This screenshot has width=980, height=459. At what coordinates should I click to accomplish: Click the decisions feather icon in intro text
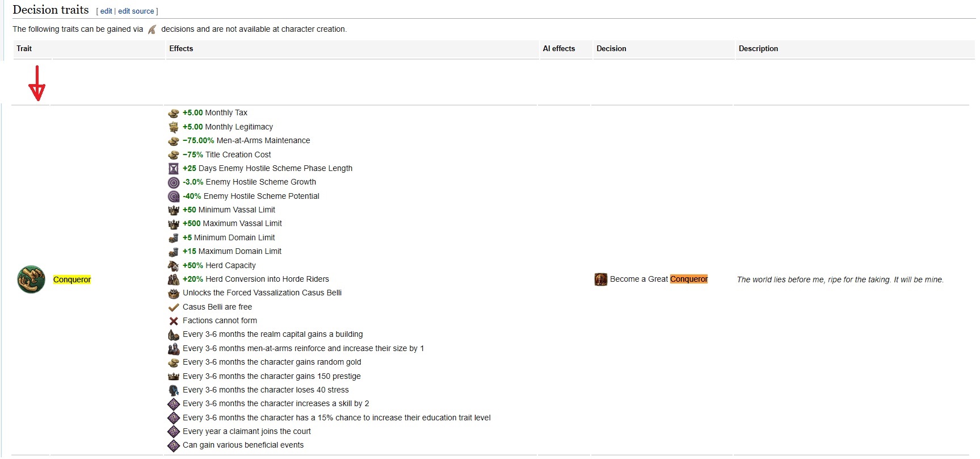pos(152,30)
